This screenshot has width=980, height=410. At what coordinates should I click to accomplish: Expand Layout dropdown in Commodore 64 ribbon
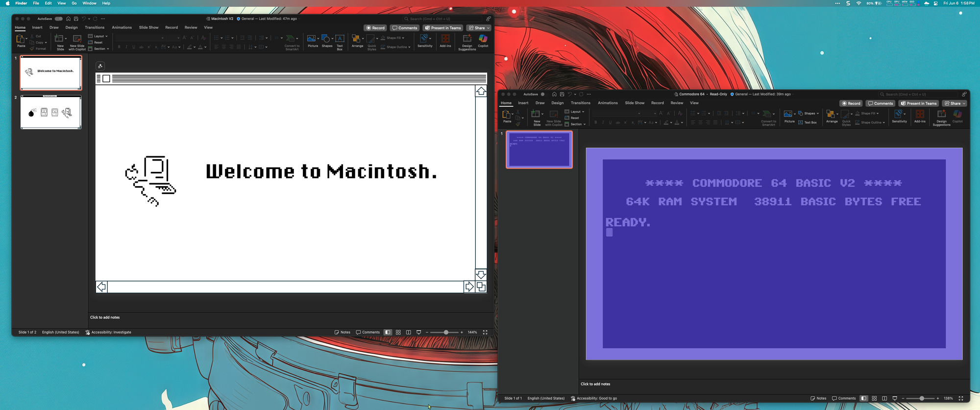[574, 112]
